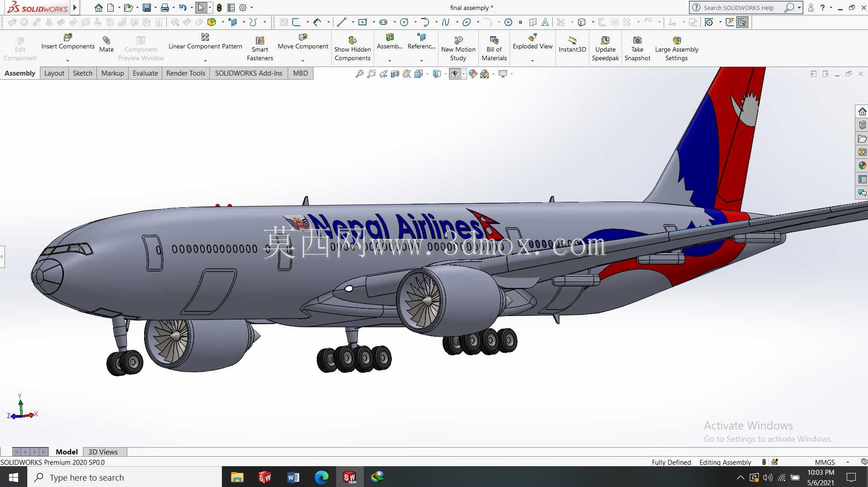Viewport: 868px width, 487px height.
Task: Expand Linear Component Pattern dropdown arrow
Action: tap(205, 60)
